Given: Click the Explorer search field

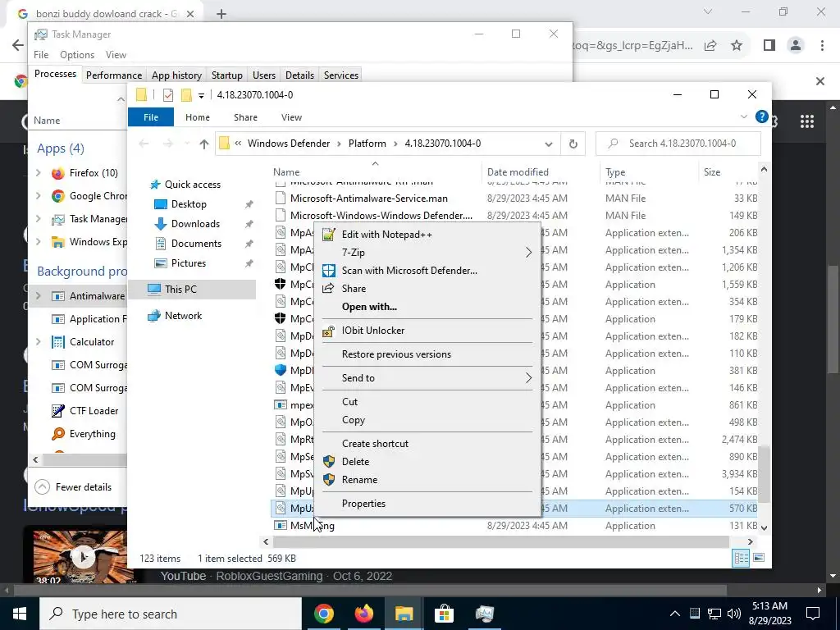Looking at the screenshot, I should point(678,144).
